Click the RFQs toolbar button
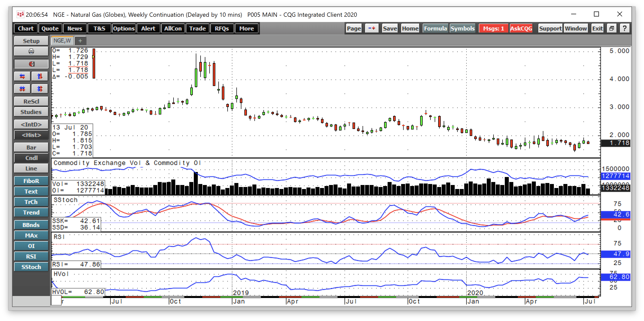644x321 pixels. [222, 28]
